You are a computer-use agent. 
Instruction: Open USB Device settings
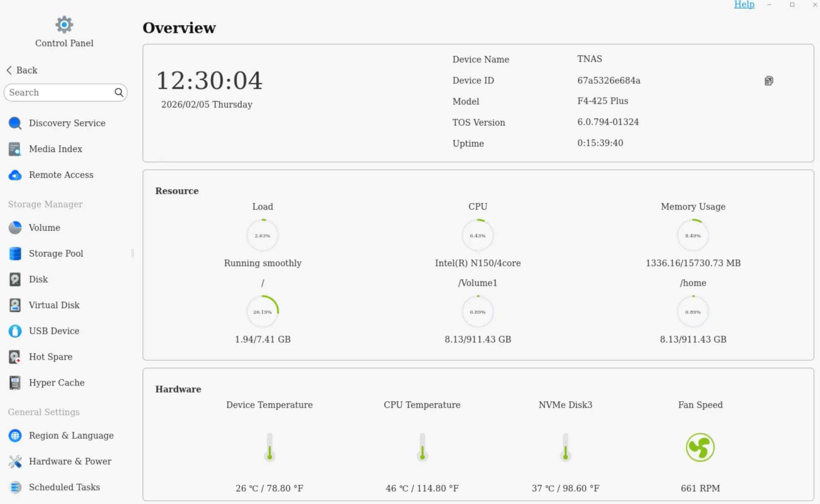point(54,331)
